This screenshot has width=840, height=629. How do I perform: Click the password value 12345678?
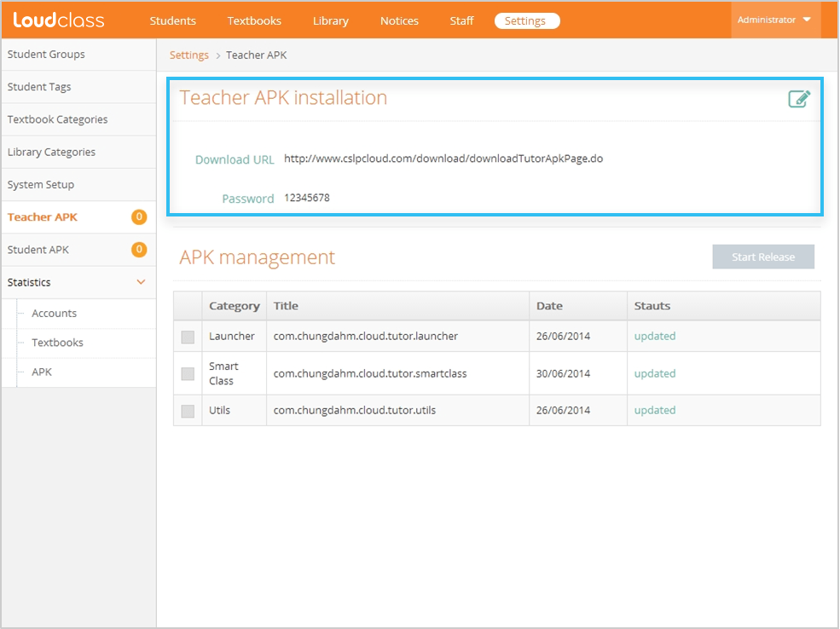[x=307, y=198]
